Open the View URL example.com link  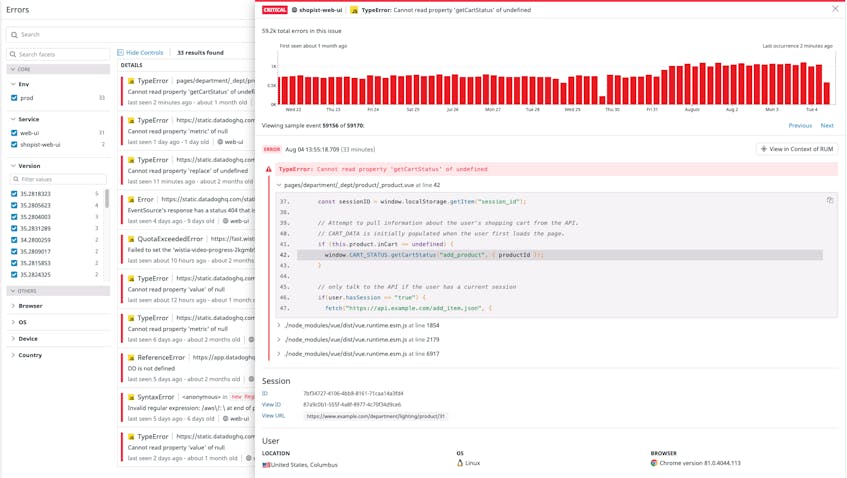tap(375, 416)
